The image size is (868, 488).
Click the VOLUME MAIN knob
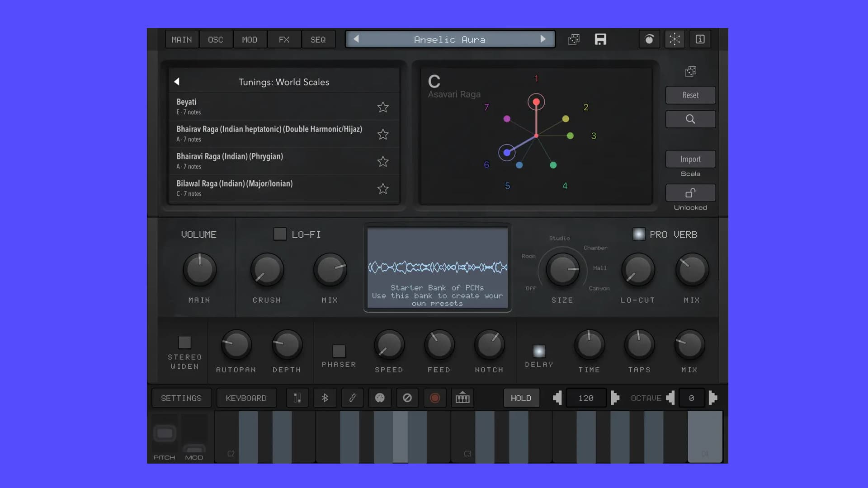click(x=199, y=270)
